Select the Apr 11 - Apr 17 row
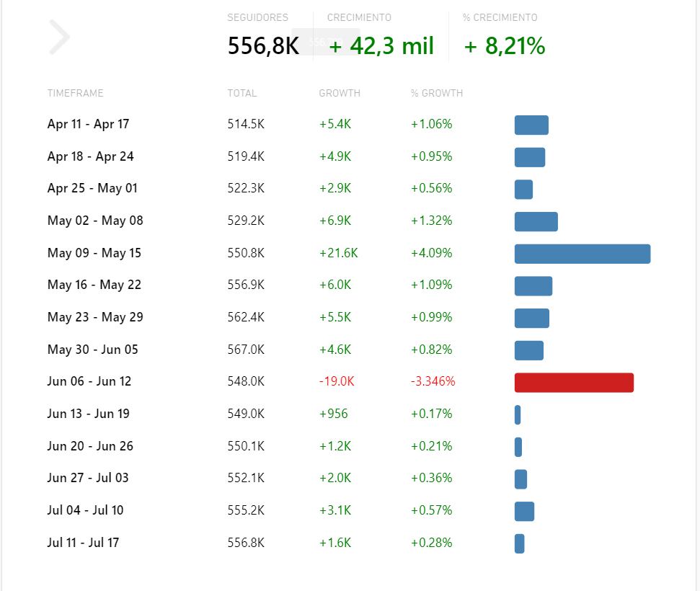The width and height of the screenshot is (700, 591). pos(350,125)
